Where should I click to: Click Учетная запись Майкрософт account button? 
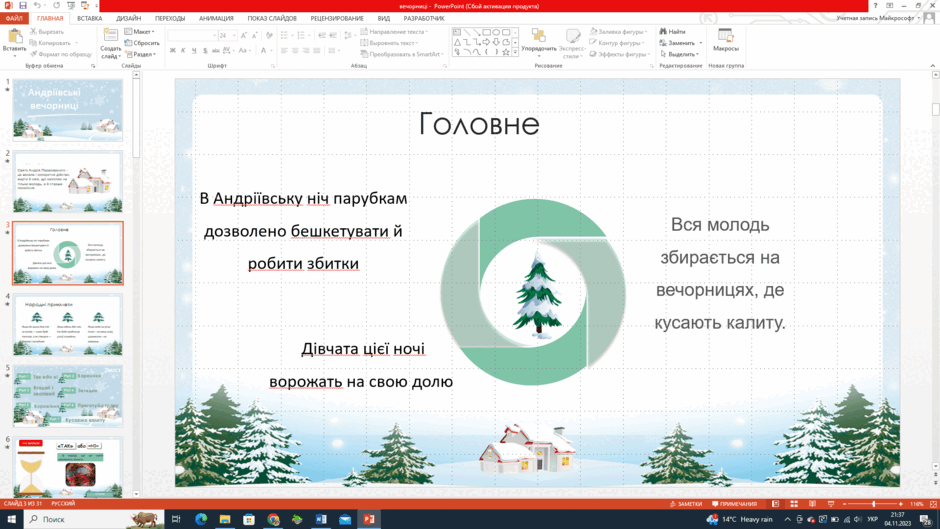pos(879,18)
